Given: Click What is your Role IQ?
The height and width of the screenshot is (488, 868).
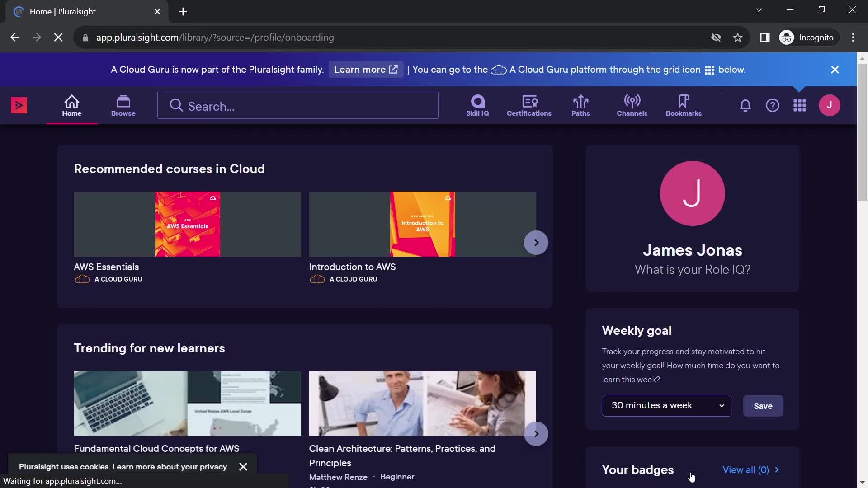Looking at the screenshot, I should pyautogui.click(x=692, y=270).
